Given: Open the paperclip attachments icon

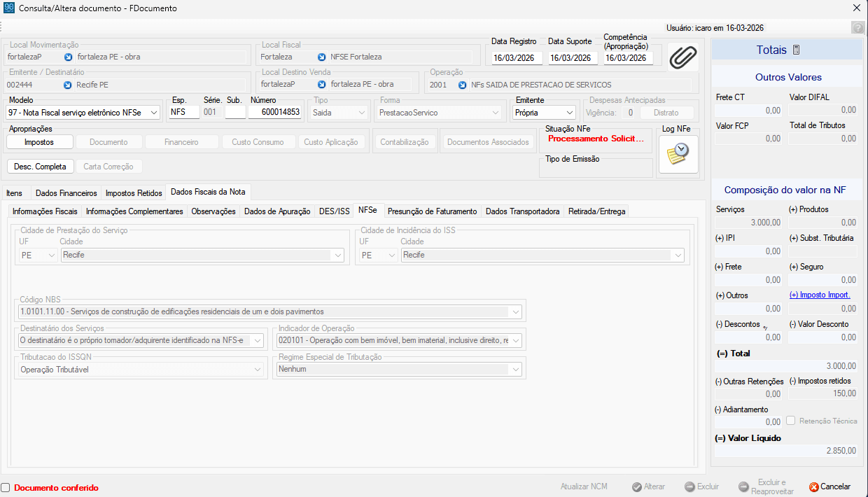Looking at the screenshot, I should pyautogui.click(x=682, y=57).
